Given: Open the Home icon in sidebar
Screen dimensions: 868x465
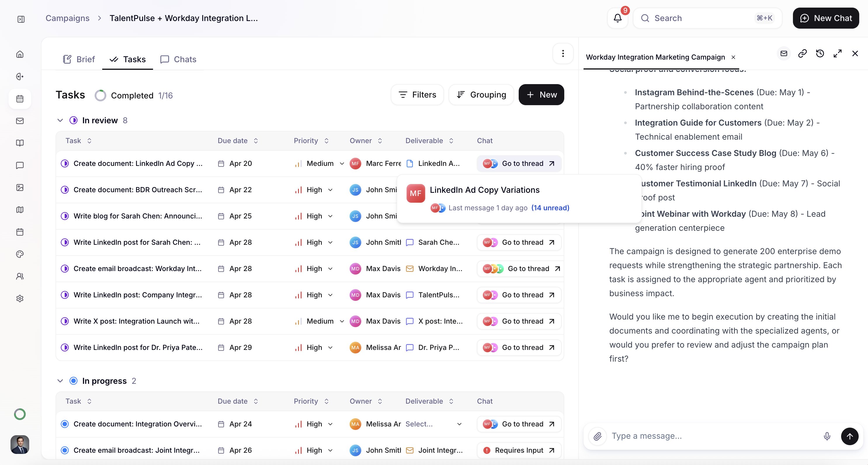Looking at the screenshot, I should click(x=20, y=54).
